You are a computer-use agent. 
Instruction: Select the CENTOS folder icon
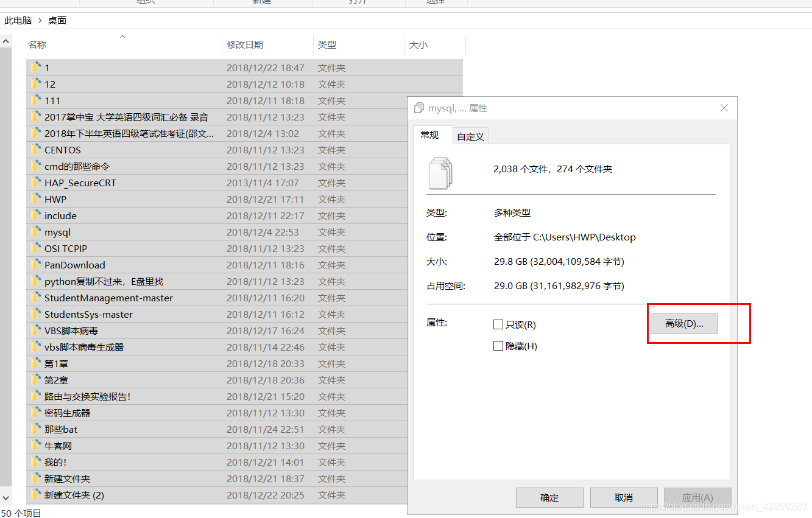37,150
